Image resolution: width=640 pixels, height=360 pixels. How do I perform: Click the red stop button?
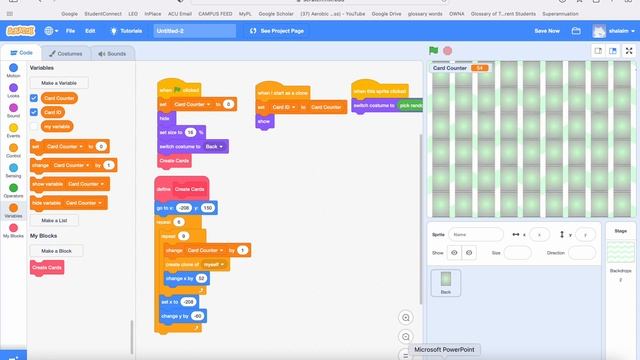(x=448, y=51)
